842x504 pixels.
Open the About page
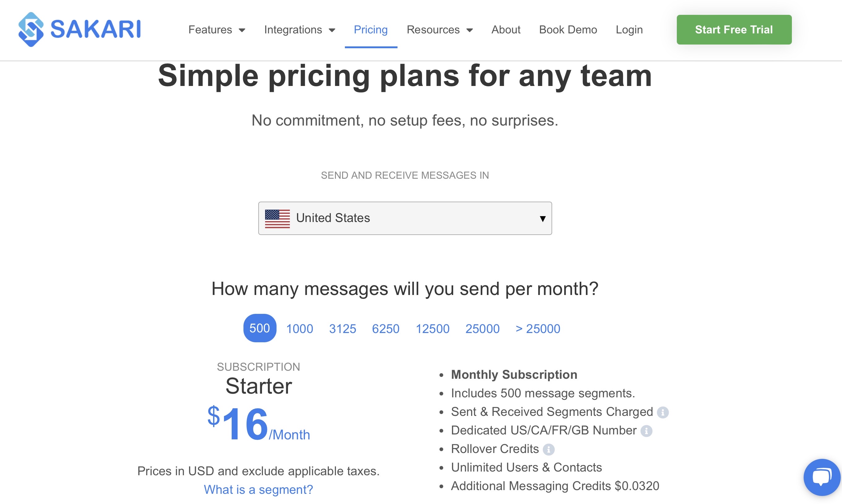(x=506, y=30)
